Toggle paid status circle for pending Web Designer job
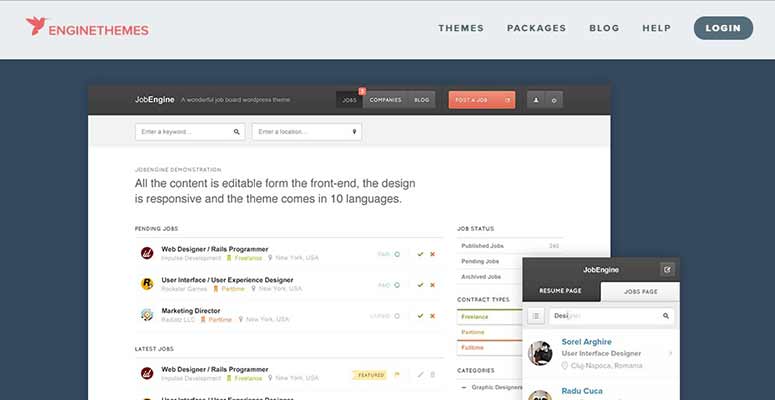Image resolution: width=775 pixels, height=400 pixels. click(x=397, y=254)
